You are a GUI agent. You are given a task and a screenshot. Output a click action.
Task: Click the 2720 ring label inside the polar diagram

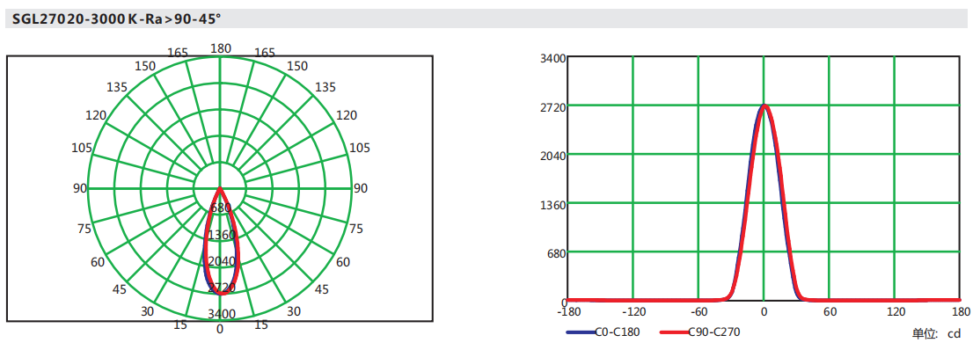tap(222, 288)
